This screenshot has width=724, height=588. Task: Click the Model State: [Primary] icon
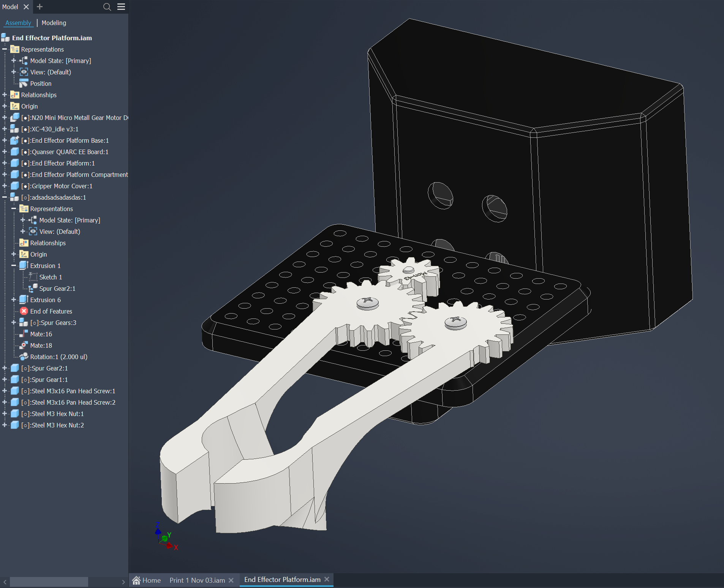click(x=24, y=60)
